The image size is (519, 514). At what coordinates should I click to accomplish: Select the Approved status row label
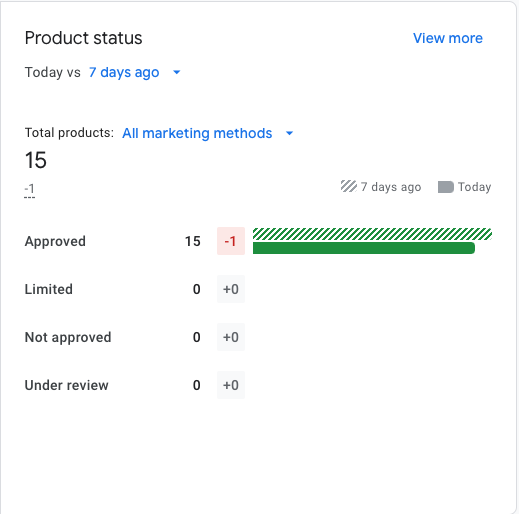[x=55, y=241]
